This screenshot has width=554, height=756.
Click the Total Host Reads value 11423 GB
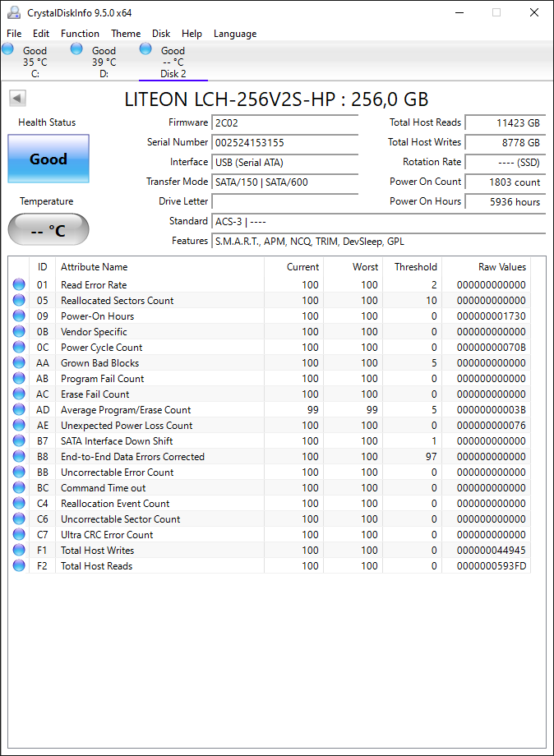(506, 123)
